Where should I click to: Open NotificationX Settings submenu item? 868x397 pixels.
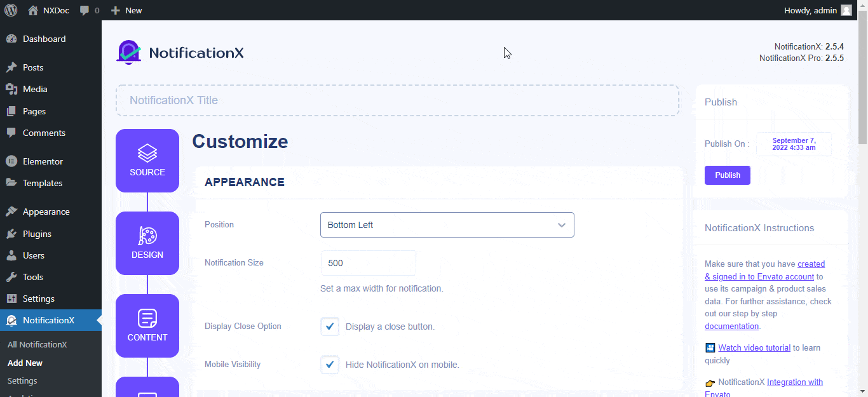(x=22, y=380)
